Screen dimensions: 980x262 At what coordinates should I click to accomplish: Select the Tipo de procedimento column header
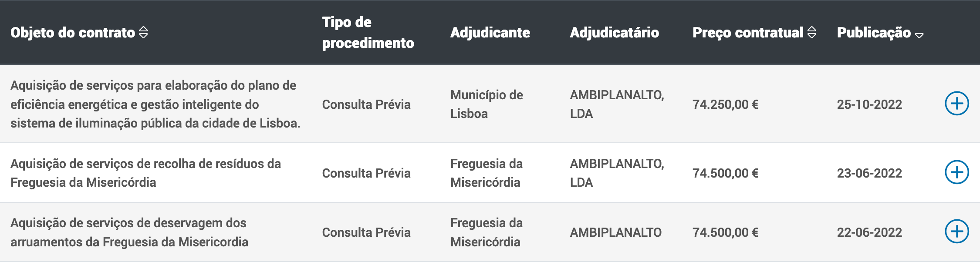(x=368, y=33)
